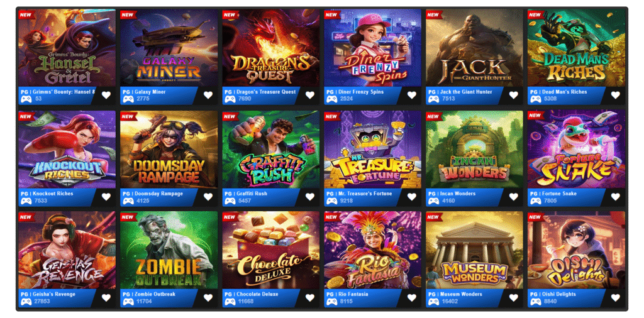Click the heart icon under Zombie Outbreak
Image resolution: width=644 pixels, height=318 pixels.
(208, 298)
